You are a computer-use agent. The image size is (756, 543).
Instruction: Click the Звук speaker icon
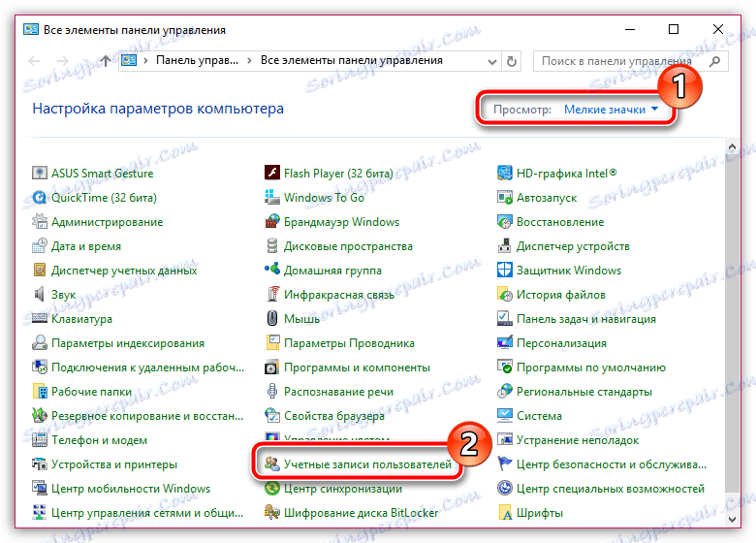pyautogui.click(x=39, y=294)
